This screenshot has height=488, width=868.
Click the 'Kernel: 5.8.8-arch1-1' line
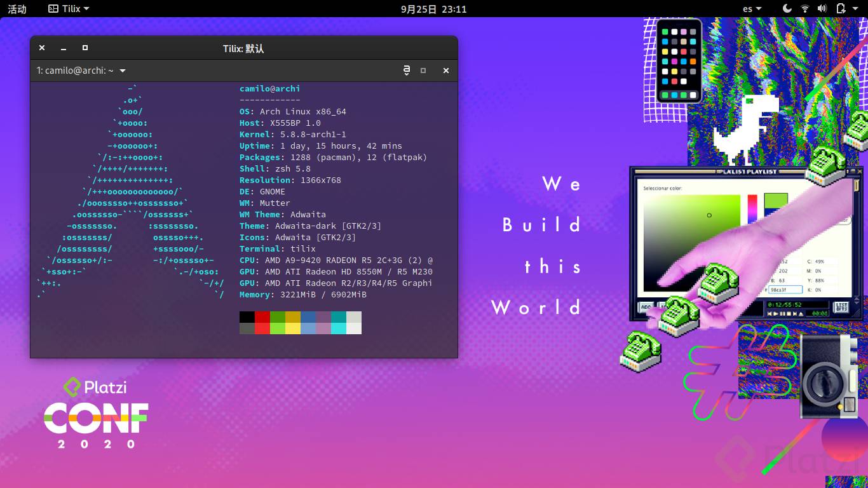click(x=293, y=134)
